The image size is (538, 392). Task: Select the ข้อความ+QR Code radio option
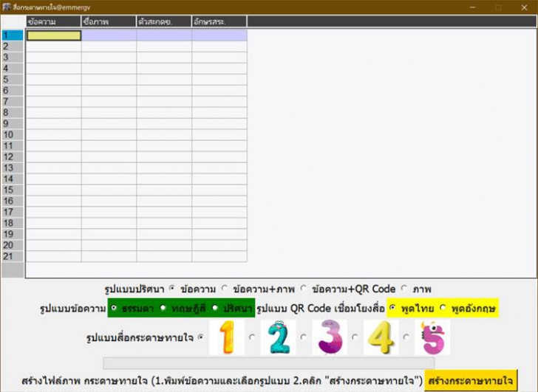click(304, 288)
